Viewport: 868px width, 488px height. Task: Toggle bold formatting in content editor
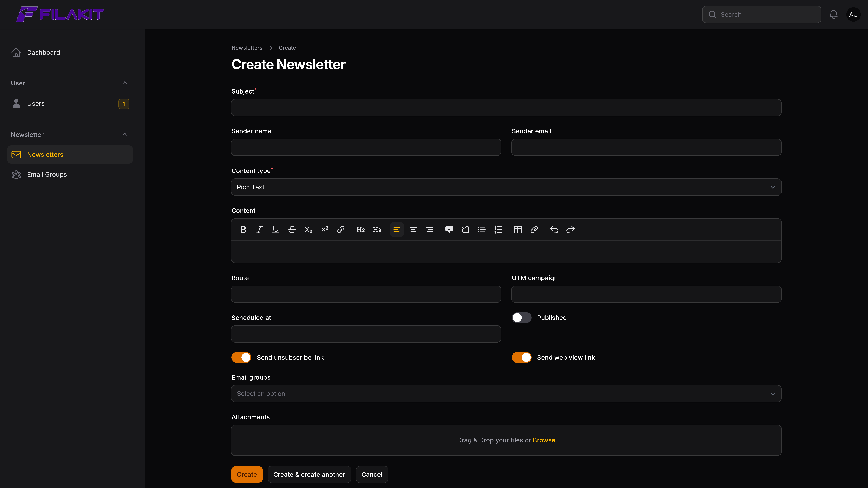[243, 230]
